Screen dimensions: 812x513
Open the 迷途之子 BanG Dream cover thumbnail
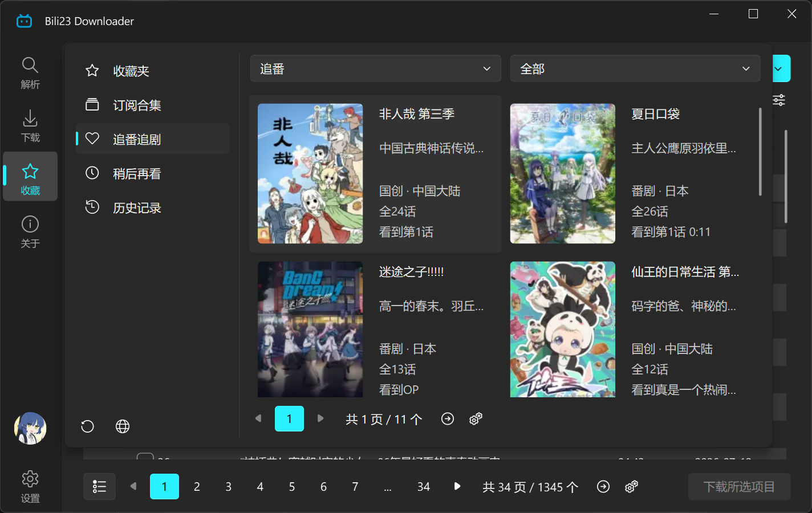pos(310,329)
